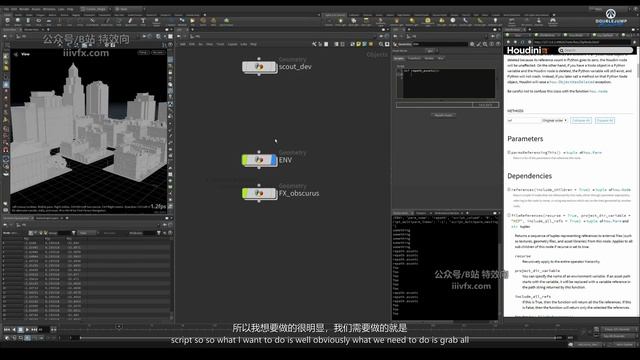Open the Tools menu in network editor

(220, 44)
